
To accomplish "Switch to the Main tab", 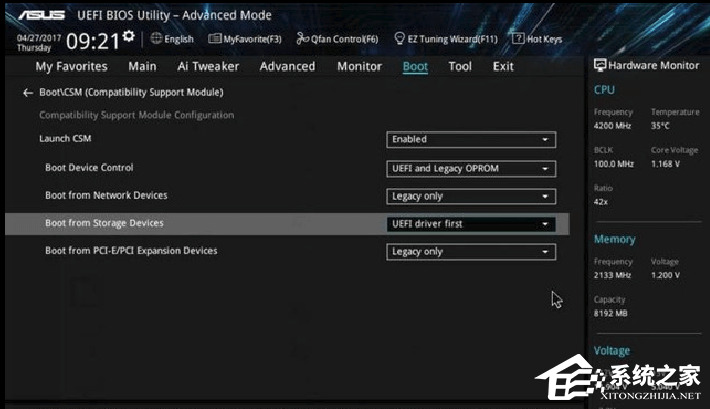I will [x=142, y=67].
